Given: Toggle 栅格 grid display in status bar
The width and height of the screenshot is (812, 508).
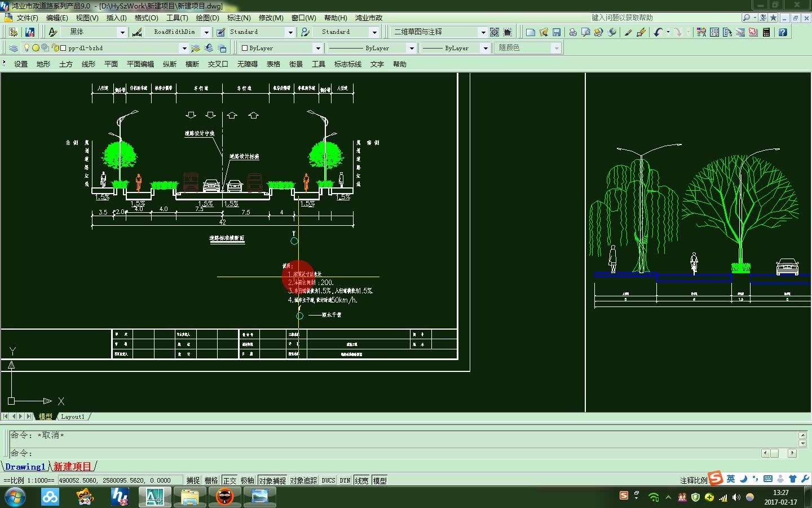Looking at the screenshot, I should (x=211, y=480).
